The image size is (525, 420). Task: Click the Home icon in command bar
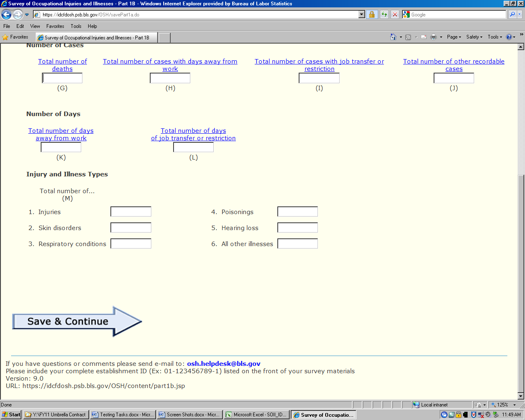(393, 37)
